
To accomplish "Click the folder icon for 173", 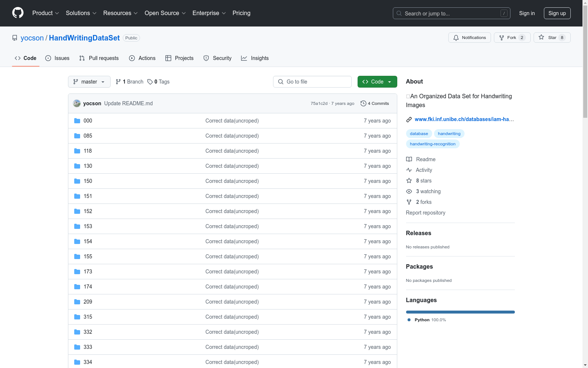I will pos(77,272).
